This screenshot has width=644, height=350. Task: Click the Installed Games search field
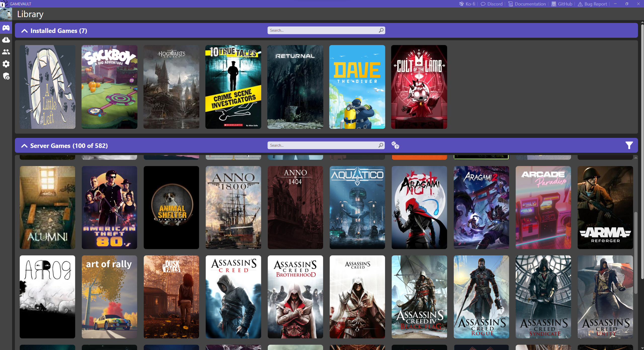click(x=323, y=30)
